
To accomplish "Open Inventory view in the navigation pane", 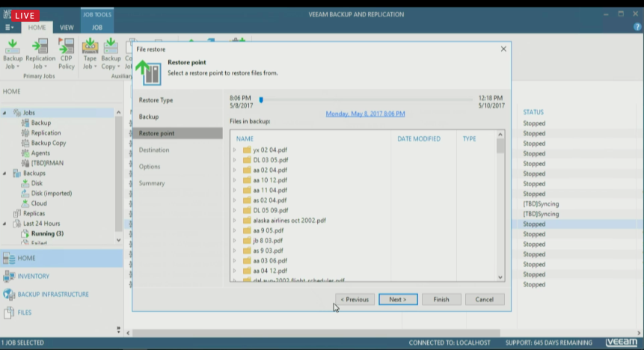I will pos(34,276).
